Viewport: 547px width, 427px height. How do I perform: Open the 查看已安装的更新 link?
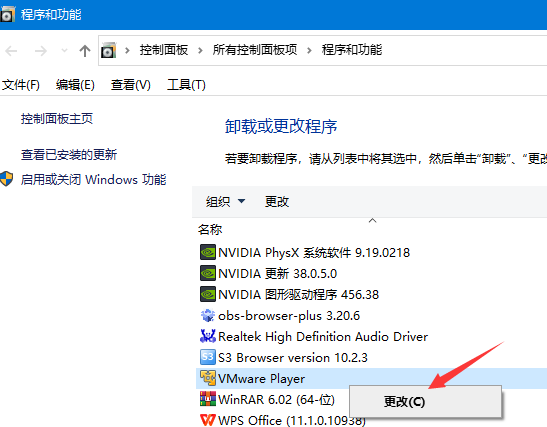69,155
